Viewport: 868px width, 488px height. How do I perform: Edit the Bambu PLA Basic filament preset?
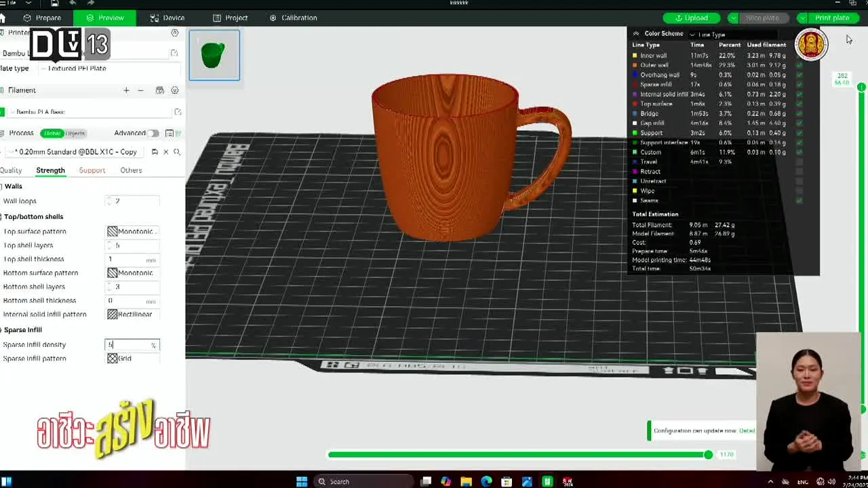[178, 112]
